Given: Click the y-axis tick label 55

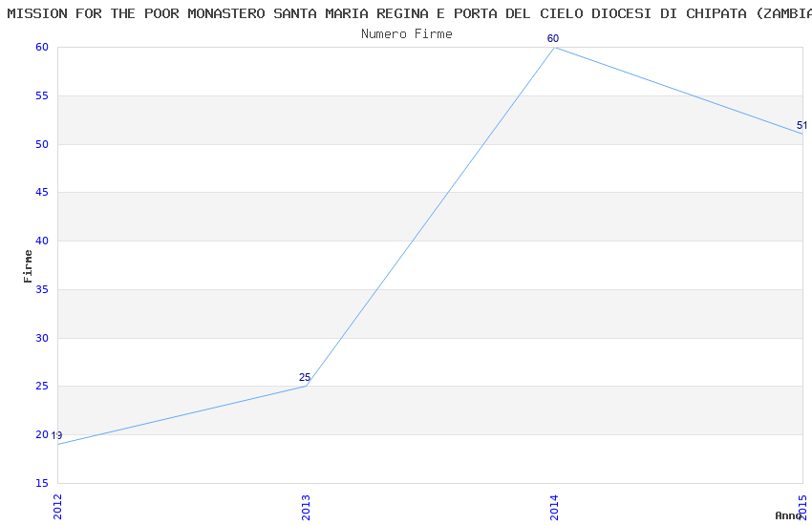Looking at the screenshot, I should coord(42,96).
